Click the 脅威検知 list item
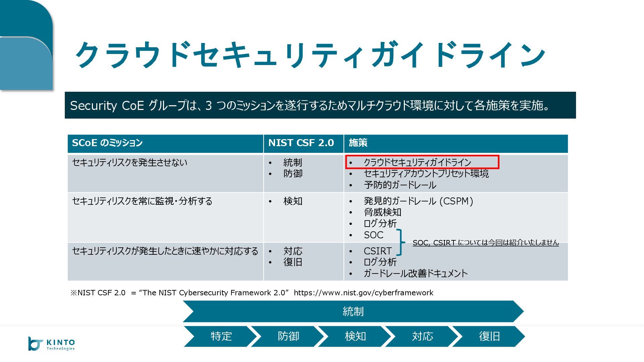The height and width of the screenshot is (362, 644). tap(382, 212)
